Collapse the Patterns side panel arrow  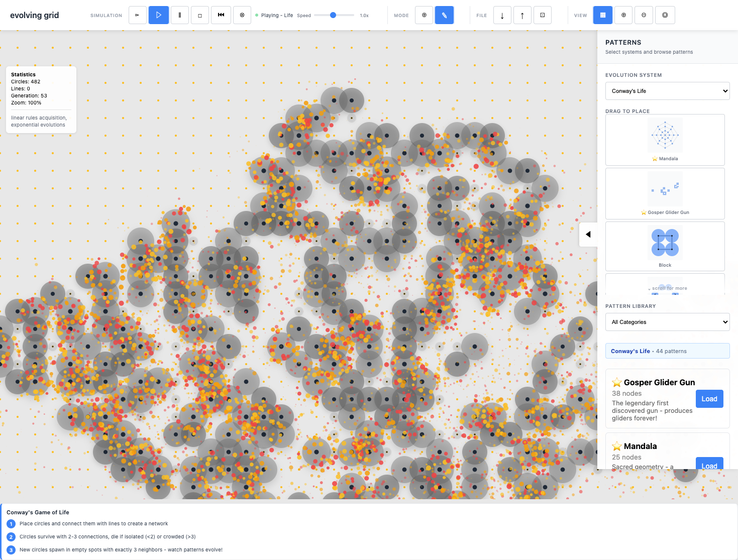click(588, 235)
